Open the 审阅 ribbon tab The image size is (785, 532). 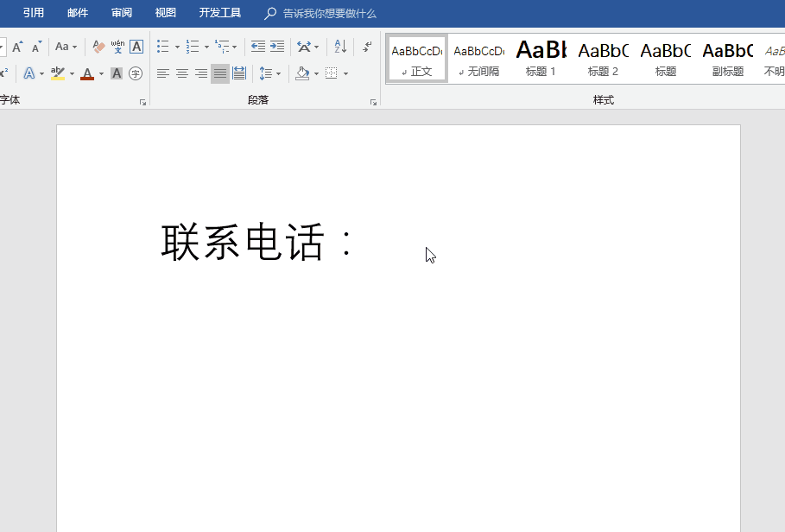point(122,13)
